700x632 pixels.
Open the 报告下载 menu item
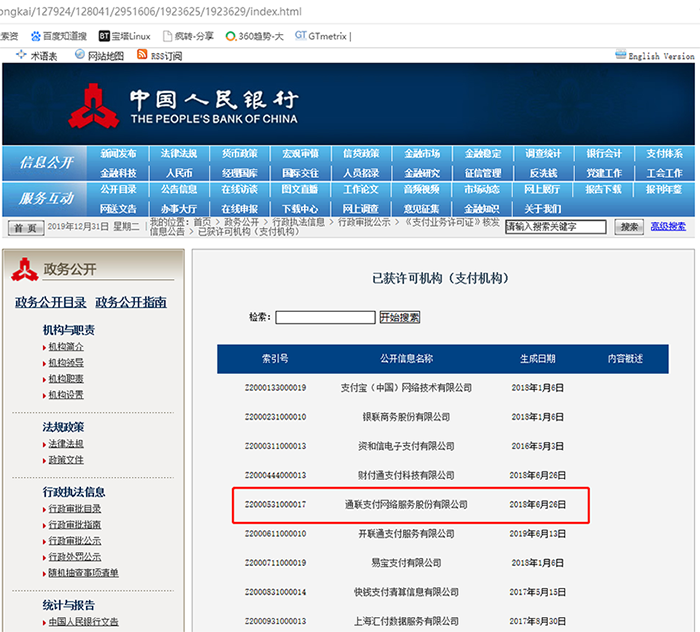[604, 189]
